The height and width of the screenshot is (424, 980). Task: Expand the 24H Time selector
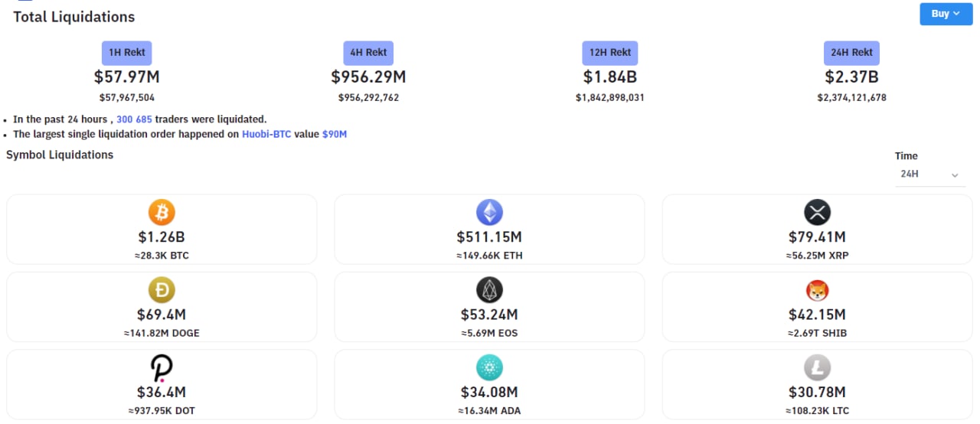[929, 174]
